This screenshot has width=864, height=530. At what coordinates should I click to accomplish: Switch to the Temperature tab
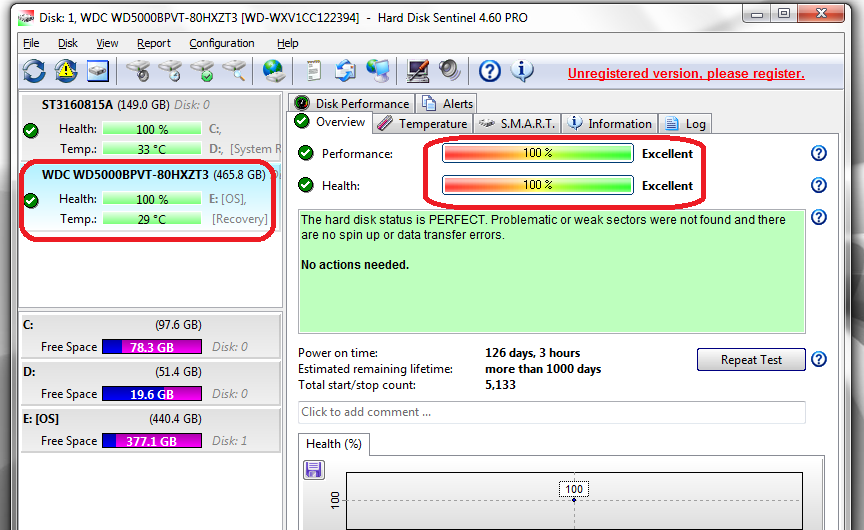423,124
